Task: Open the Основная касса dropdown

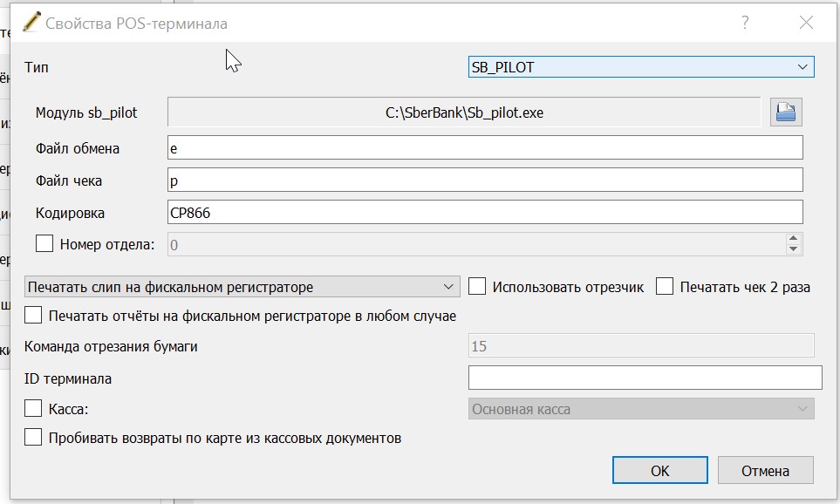Action: tap(641, 409)
